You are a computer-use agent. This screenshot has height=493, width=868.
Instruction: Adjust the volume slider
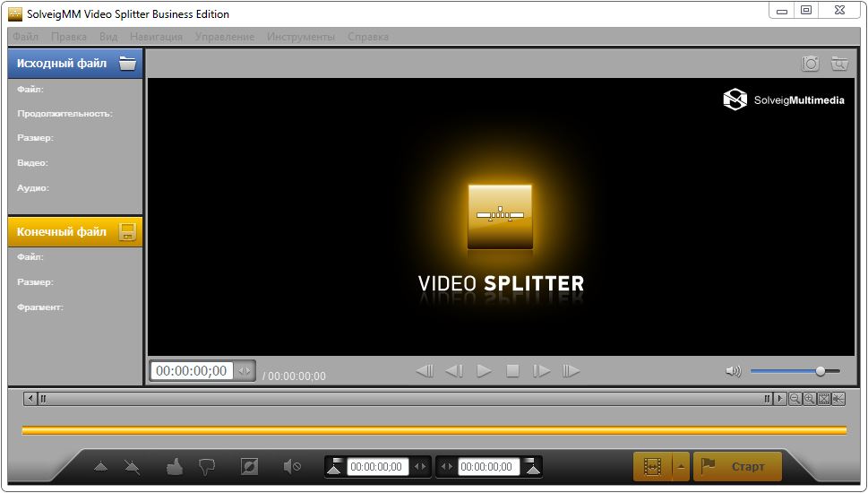coord(795,371)
